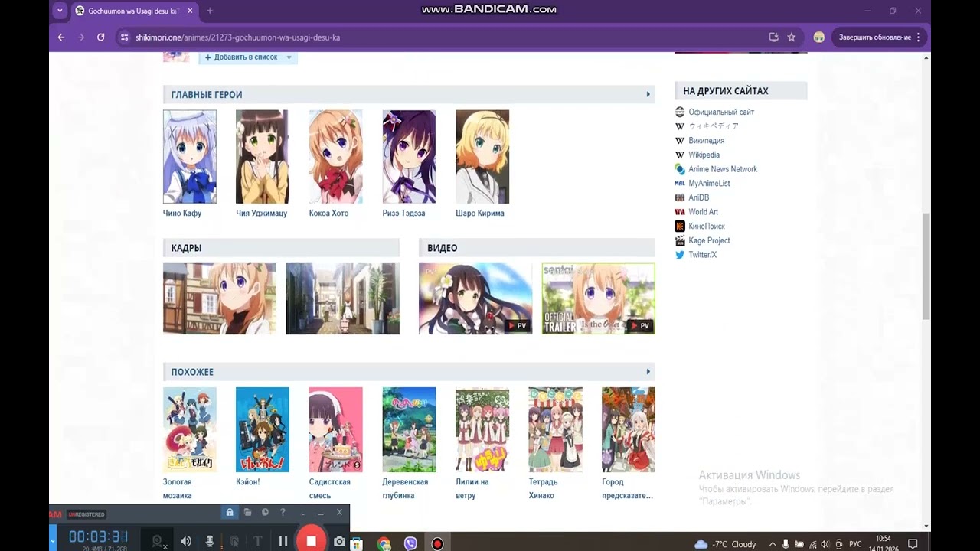Open Чино Кафу character portrait
The height and width of the screenshot is (551, 980).
(x=190, y=156)
